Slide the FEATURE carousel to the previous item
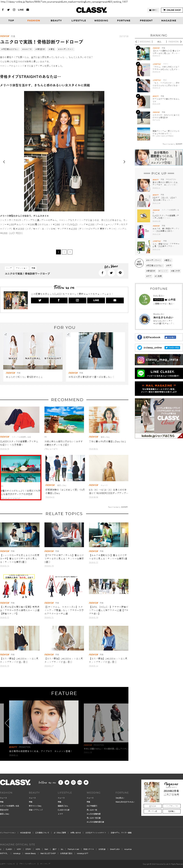Image resolution: width=183 pixels, height=868 pixels. click(x=7, y=723)
